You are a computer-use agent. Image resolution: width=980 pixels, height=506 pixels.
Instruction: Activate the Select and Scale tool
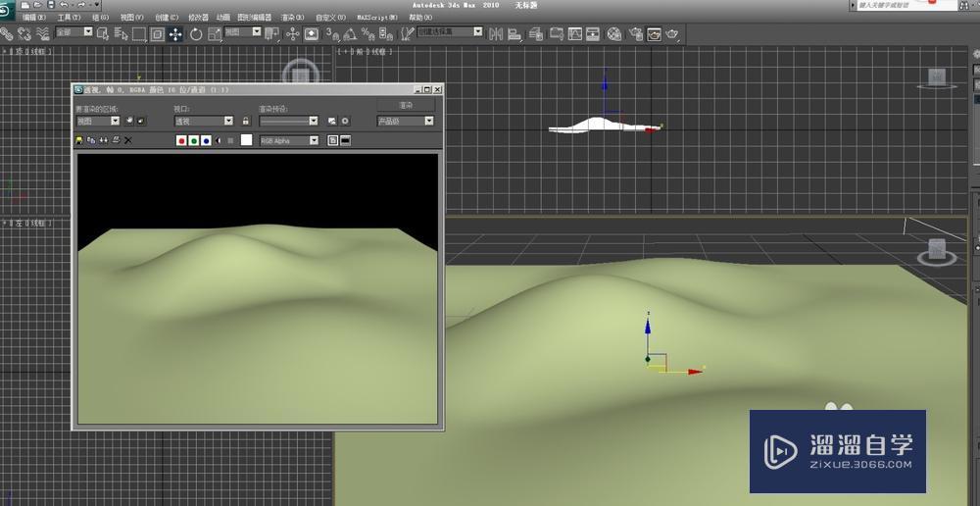point(215,33)
